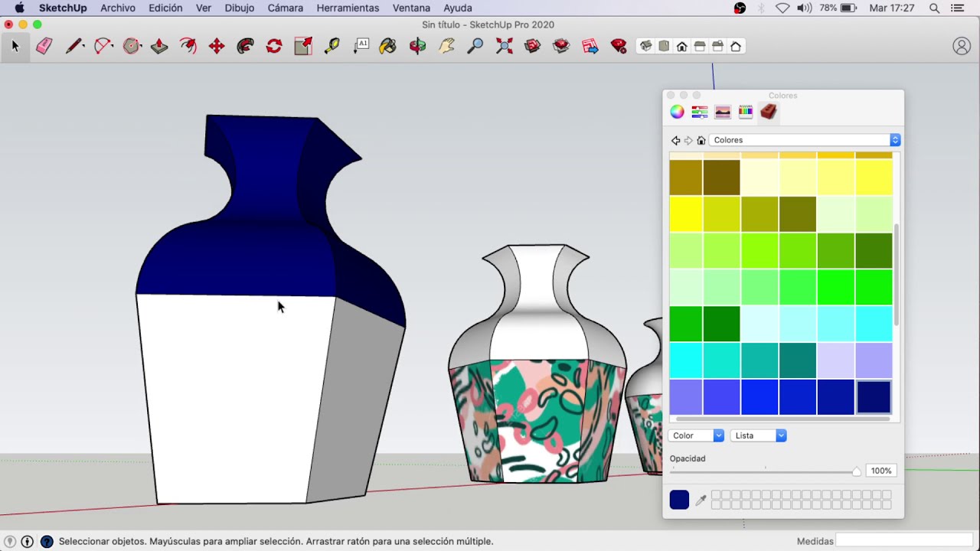Open image palettes picker tab

tap(723, 112)
